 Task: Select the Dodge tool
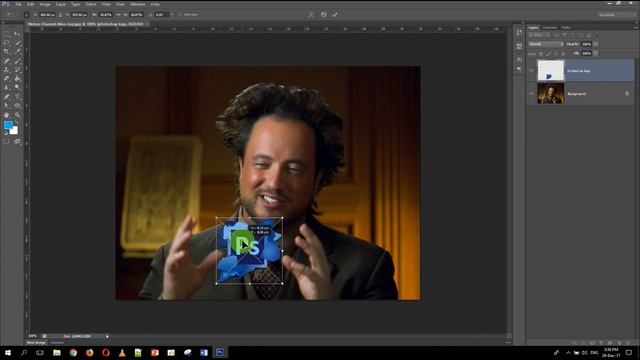[x=17, y=88]
